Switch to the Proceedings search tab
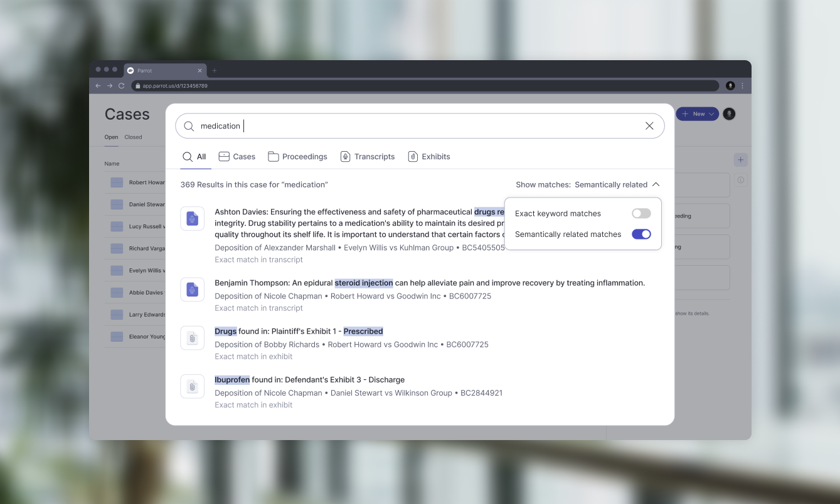Image resolution: width=840 pixels, height=504 pixels. (297, 157)
